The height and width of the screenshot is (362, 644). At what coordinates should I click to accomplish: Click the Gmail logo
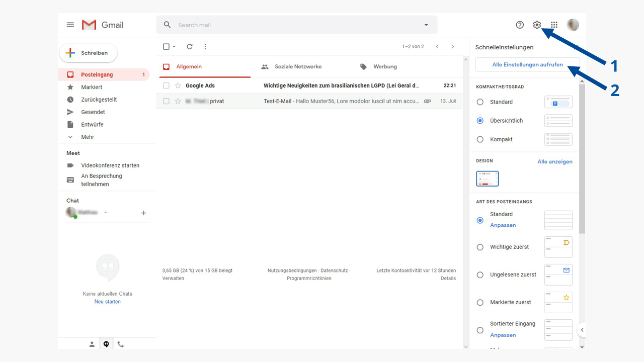pyautogui.click(x=103, y=25)
